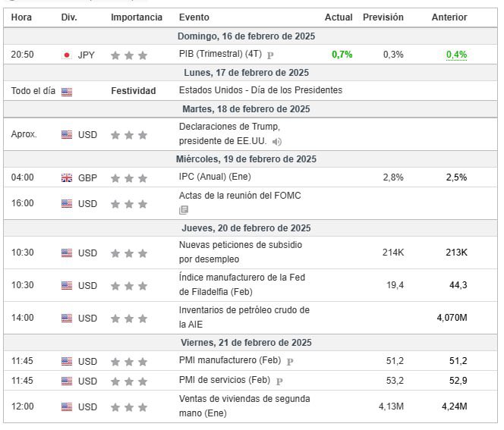Viewport: 504px width, 430px height.
Task: Click the 0,3% forecast value
Action: coord(393,55)
